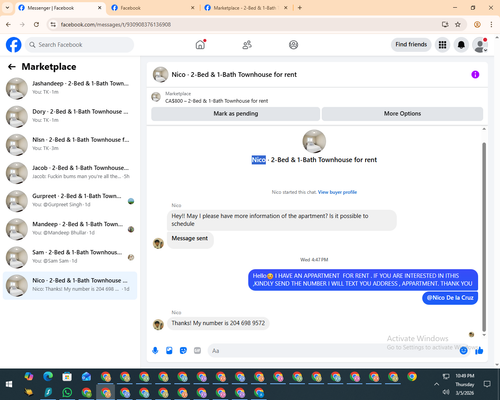Open the emoji picker in message box
This screenshot has height=400, width=500.
(x=463, y=350)
